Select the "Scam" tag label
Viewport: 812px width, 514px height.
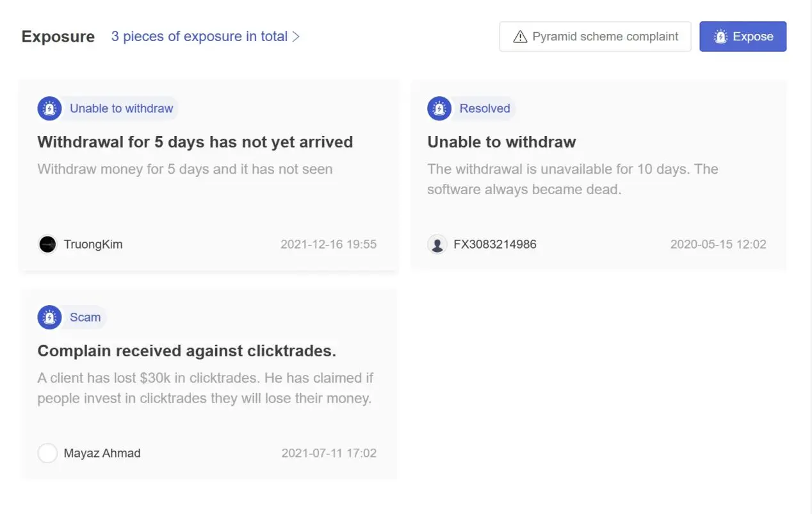[x=85, y=317]
